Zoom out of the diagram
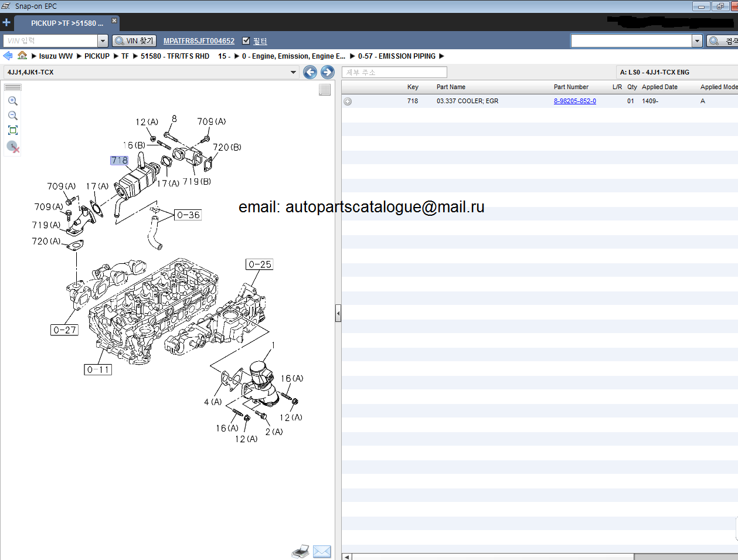This screenshot has height=560, width=738. tap(13, 116)
